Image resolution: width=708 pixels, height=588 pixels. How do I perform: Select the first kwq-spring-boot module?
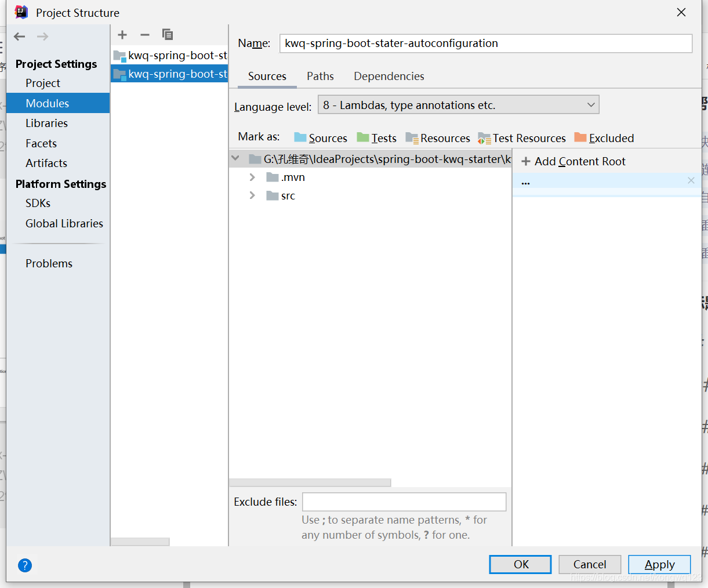[169, 55]
